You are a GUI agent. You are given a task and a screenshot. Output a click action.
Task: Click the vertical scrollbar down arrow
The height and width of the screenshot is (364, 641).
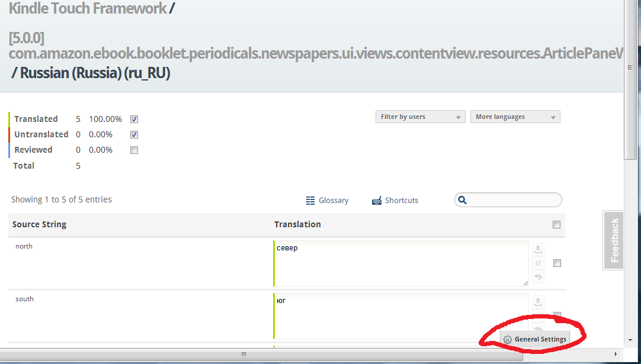tap(630, 340)
